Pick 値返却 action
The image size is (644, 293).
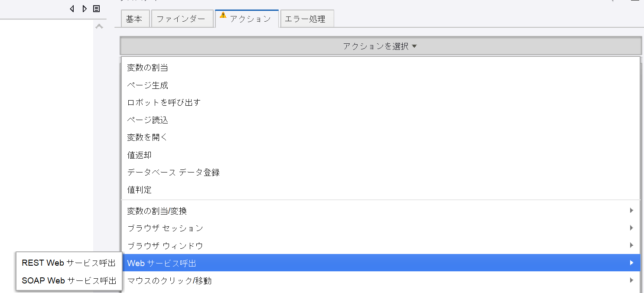tap(381, 155)
